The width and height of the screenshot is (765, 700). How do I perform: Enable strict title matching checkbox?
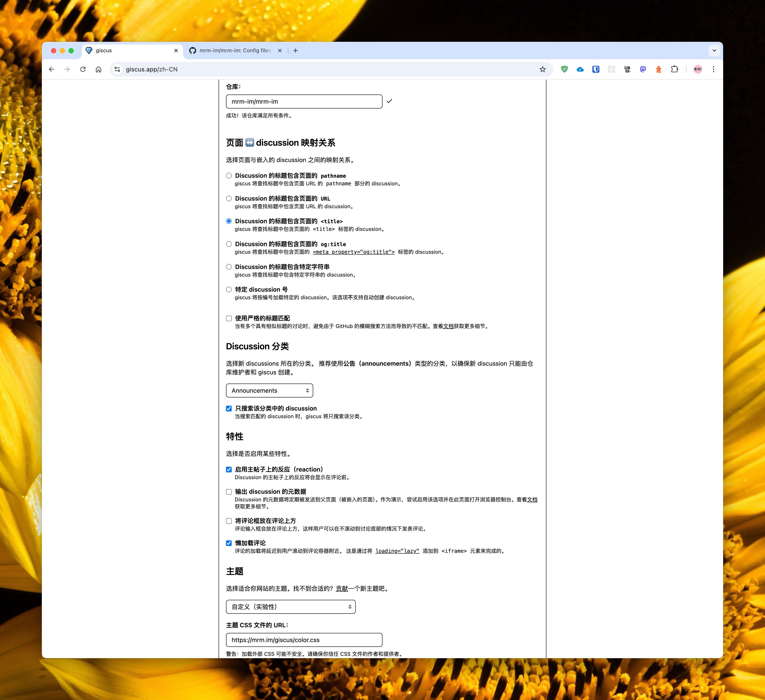[229, 318]
